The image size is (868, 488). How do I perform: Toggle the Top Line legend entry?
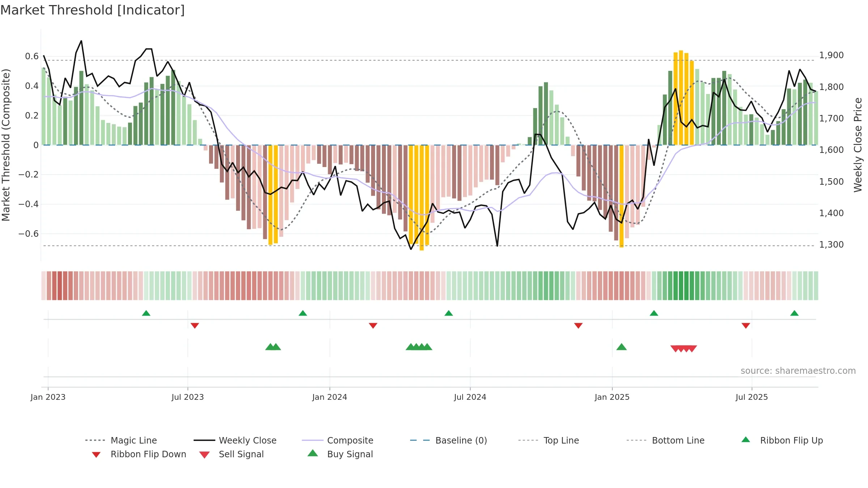(x=548, y=440)
